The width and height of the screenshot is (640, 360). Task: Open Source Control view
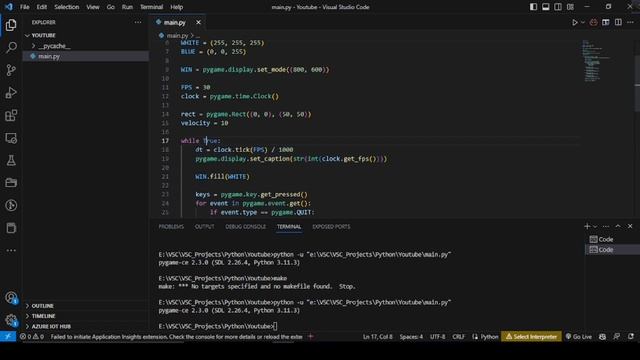point(11,70)
